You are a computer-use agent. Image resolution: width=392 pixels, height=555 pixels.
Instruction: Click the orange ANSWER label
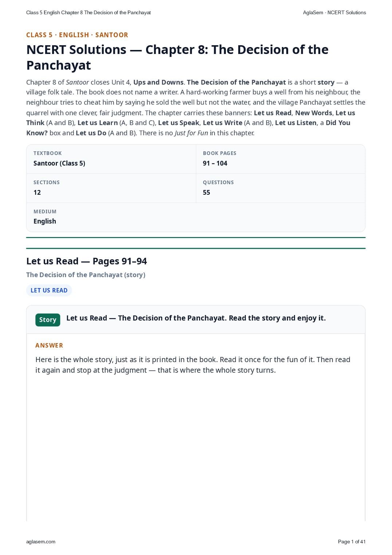[49, 345]
